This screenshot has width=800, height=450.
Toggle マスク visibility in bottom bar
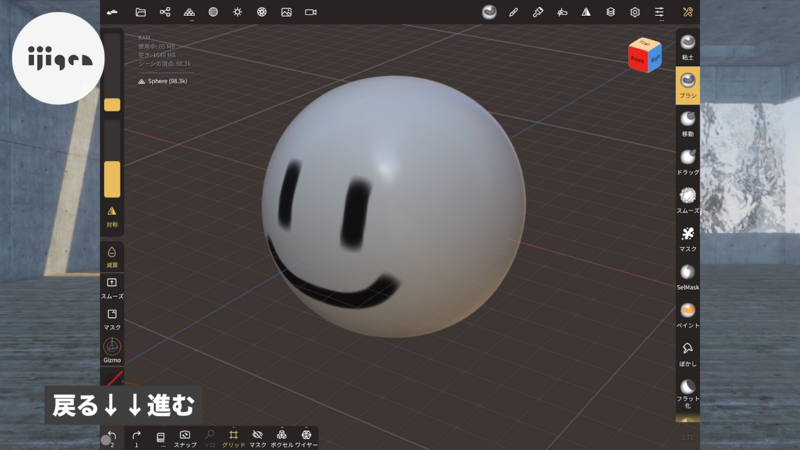pyautogui.click(x=258, y=438)
